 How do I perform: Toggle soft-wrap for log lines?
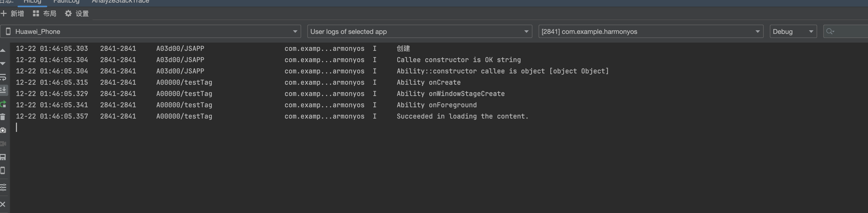tap(3, 77)
